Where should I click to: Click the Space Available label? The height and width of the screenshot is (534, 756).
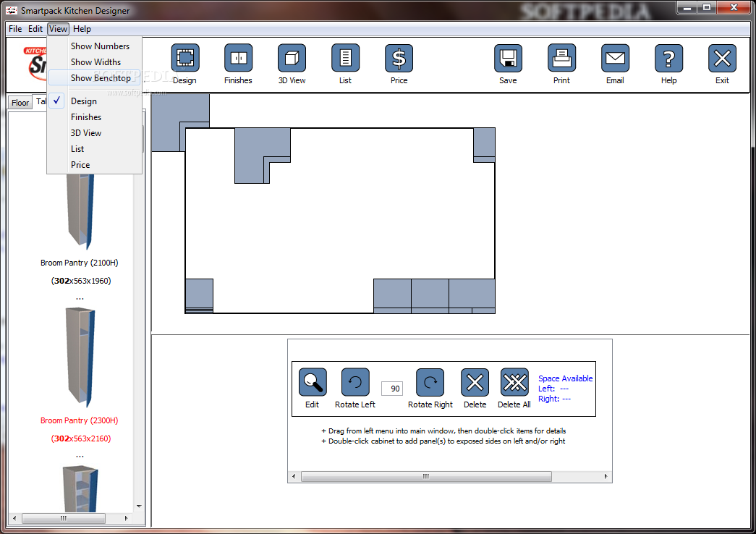[x=565, y=378]
